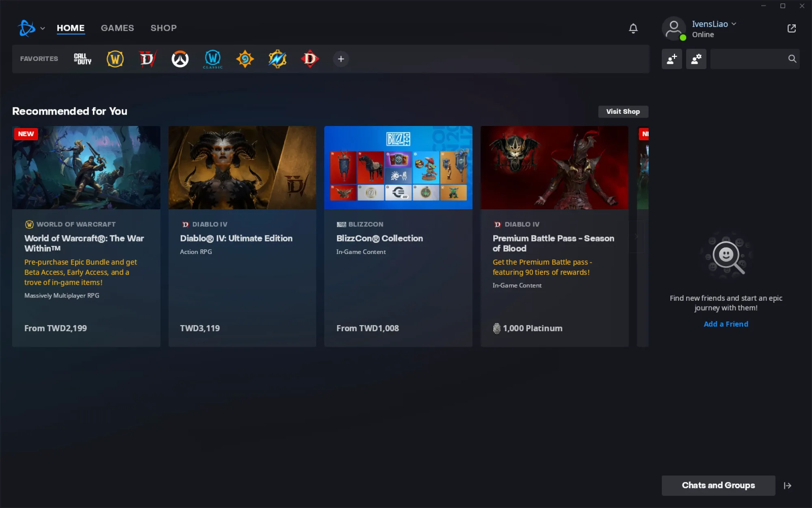812x508 pixels.
Task: Collapse the friends sidebar with arrow
Action: click(787, 485)
